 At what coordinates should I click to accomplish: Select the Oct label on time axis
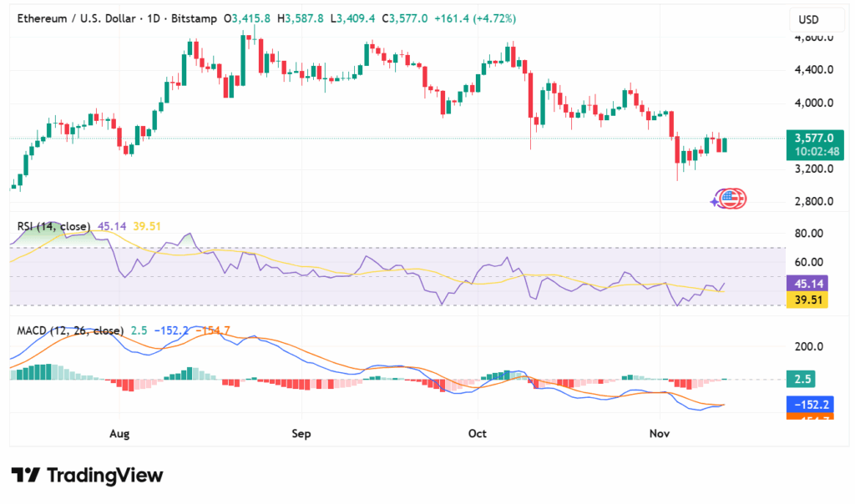pos(478,434)
